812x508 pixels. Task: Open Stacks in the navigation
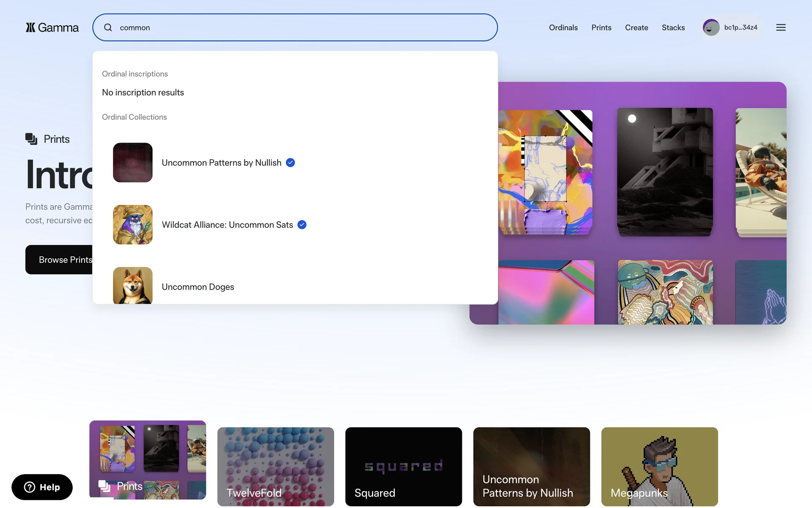673,28
